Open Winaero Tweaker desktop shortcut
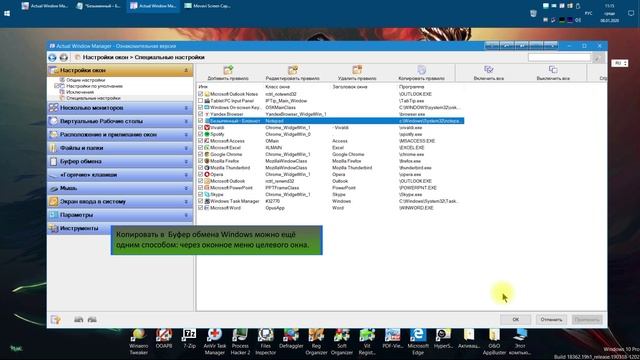Viewport: 640px width, 360px height. click(138, 342)
